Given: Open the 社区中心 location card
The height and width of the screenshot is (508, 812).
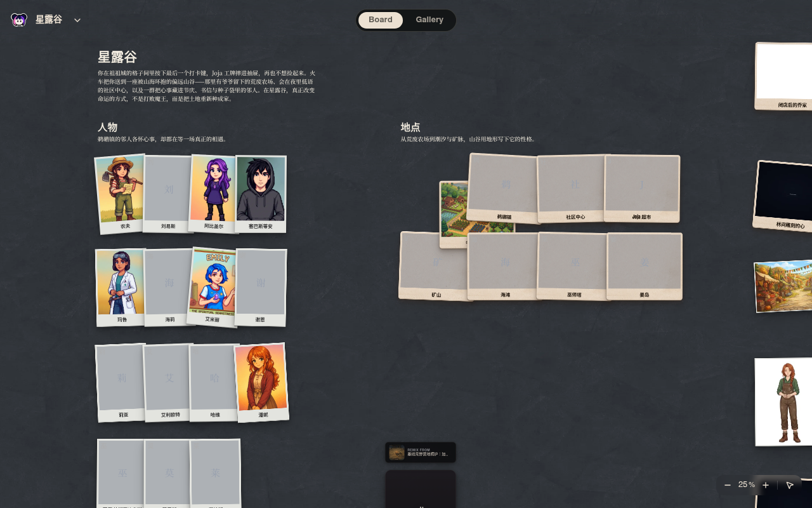Looking at the screenshot, I should click(575, 189).
